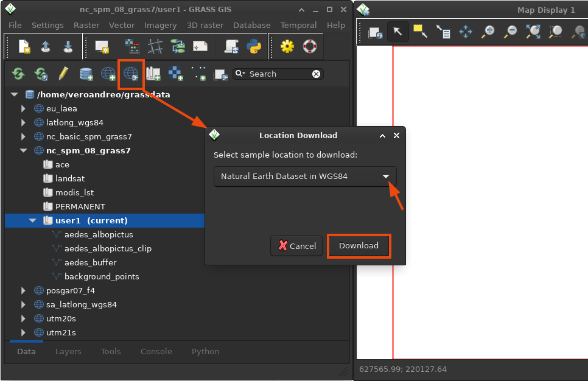Switch to the Console tab
588x381 pixels.
(156, 351)
